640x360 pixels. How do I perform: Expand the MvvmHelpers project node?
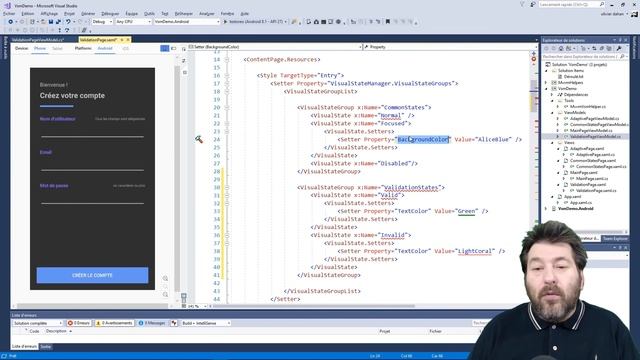tap(546, 82)
